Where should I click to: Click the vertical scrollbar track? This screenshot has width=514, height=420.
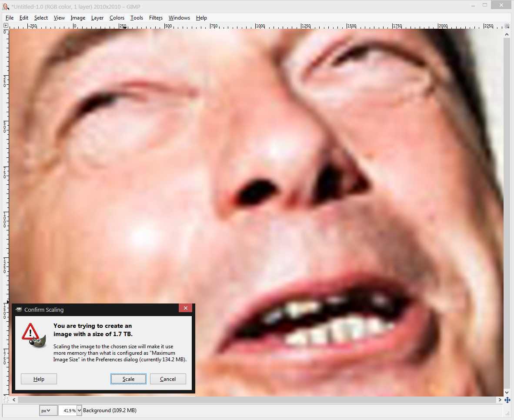pyautogui.click(x=507, y=213)
